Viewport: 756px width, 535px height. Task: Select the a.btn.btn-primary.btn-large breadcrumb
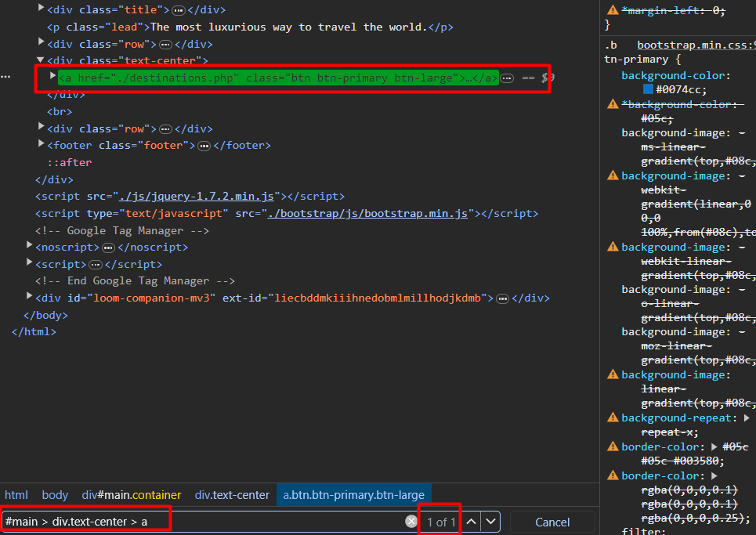point(354,495)
